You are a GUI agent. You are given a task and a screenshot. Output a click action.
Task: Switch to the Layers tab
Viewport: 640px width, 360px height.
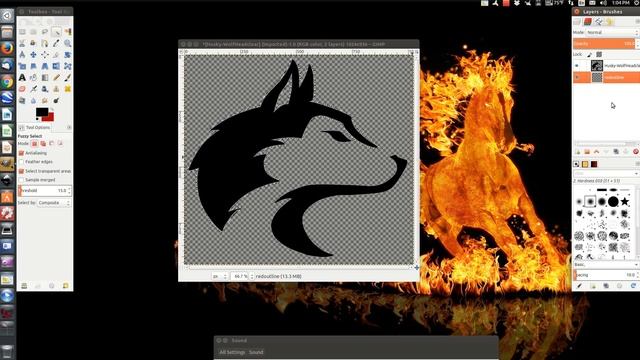(x=577, y=22)
